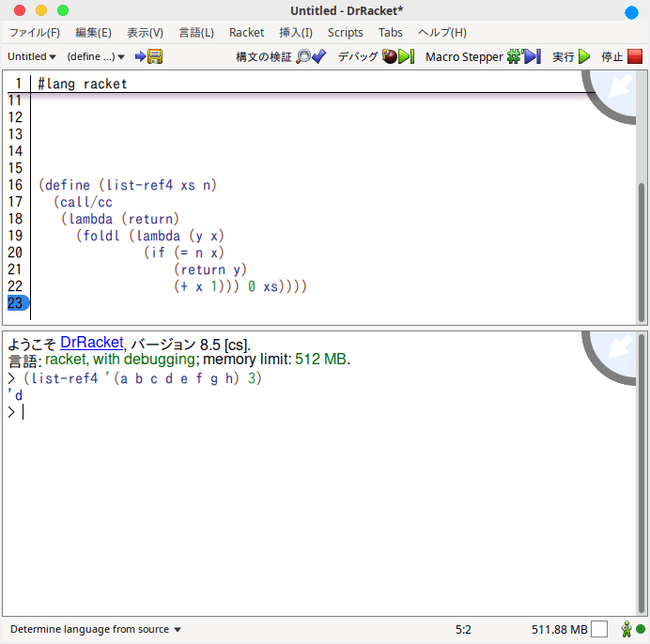This screenshot has width=650, height=644.
Task: Open the 言語(L) menu
Action: [x=196, y=32]
